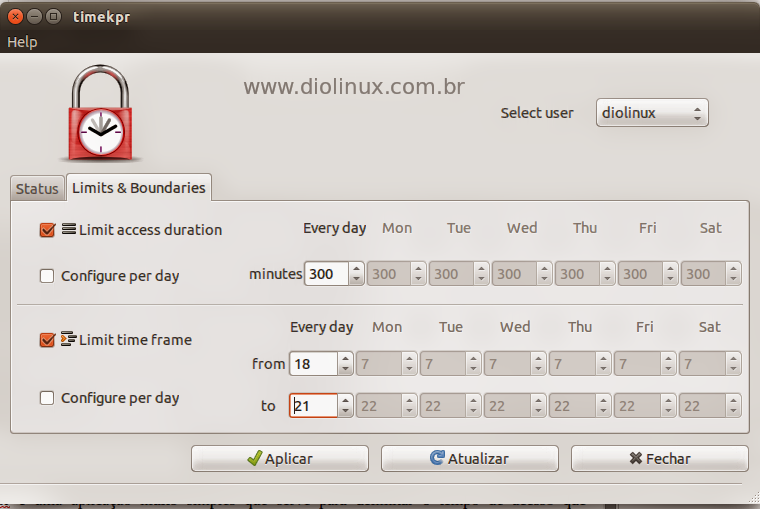Decrease the Every day 'to' hour
Image resolution: width=760 pixels, height=509 pixels.
point(345,412)
